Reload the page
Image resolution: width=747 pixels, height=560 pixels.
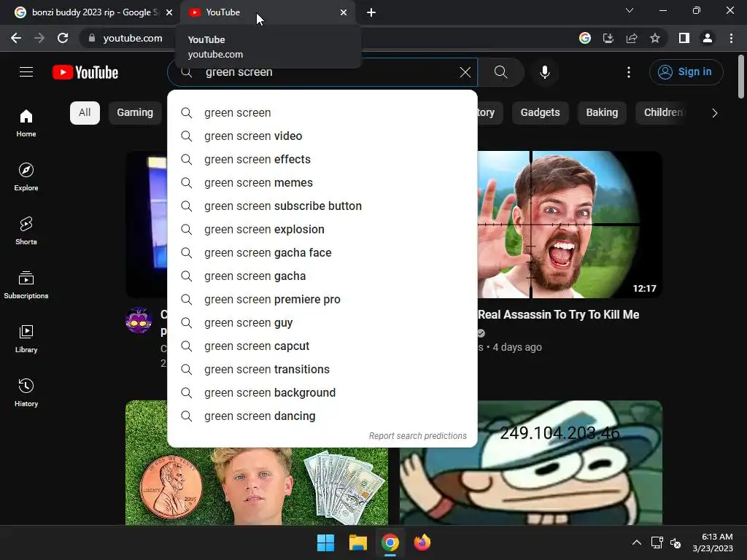click(63, 38)
